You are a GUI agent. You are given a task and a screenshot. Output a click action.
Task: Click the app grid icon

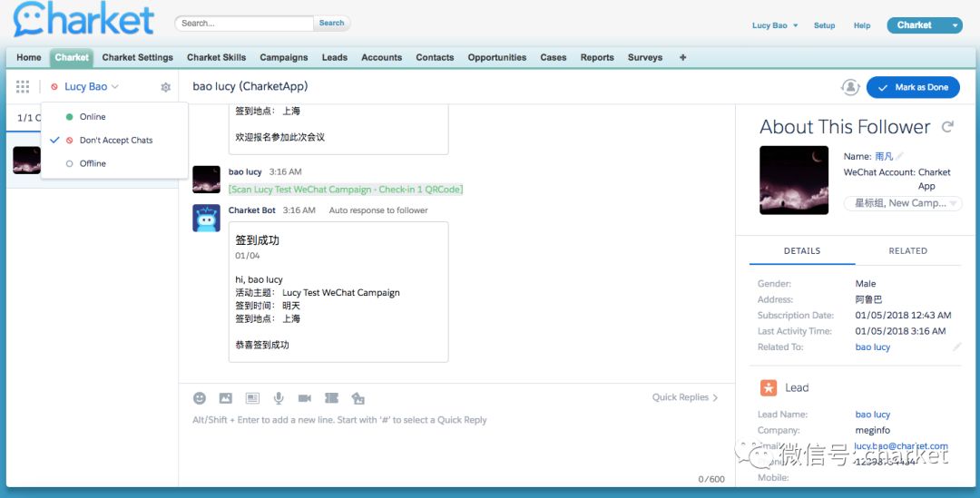(x=24, y=87)
